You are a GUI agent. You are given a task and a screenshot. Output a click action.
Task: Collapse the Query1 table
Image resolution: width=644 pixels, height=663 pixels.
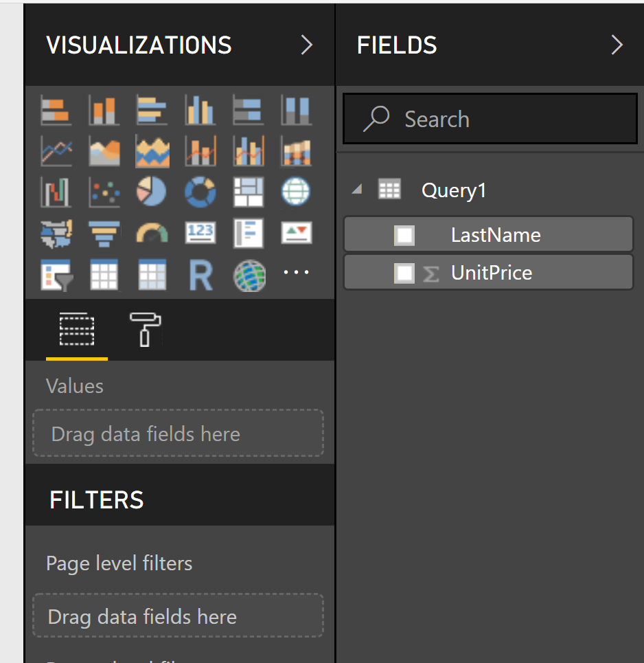[356, 190]
